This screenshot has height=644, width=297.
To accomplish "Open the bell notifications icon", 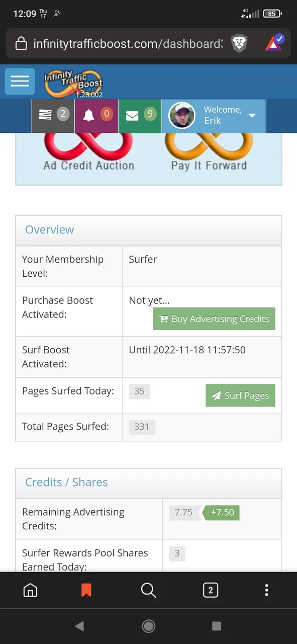I will coord(96,115).
